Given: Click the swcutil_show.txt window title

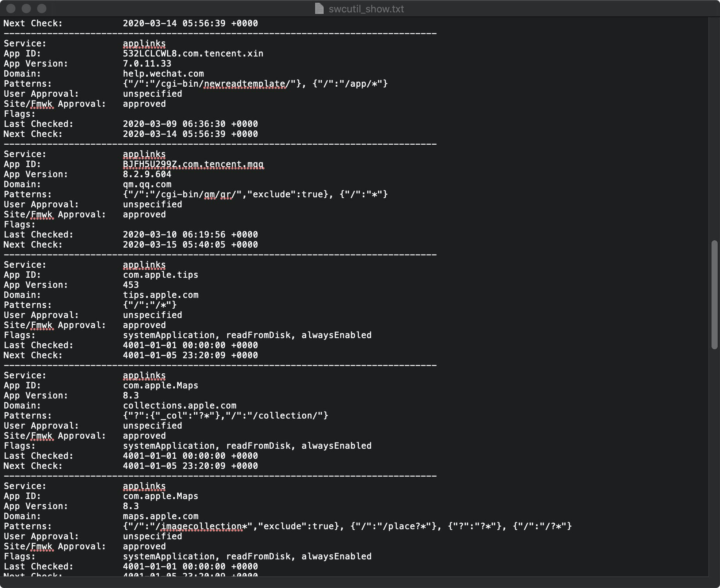Looking at the screenshot, I should (366, 9).
